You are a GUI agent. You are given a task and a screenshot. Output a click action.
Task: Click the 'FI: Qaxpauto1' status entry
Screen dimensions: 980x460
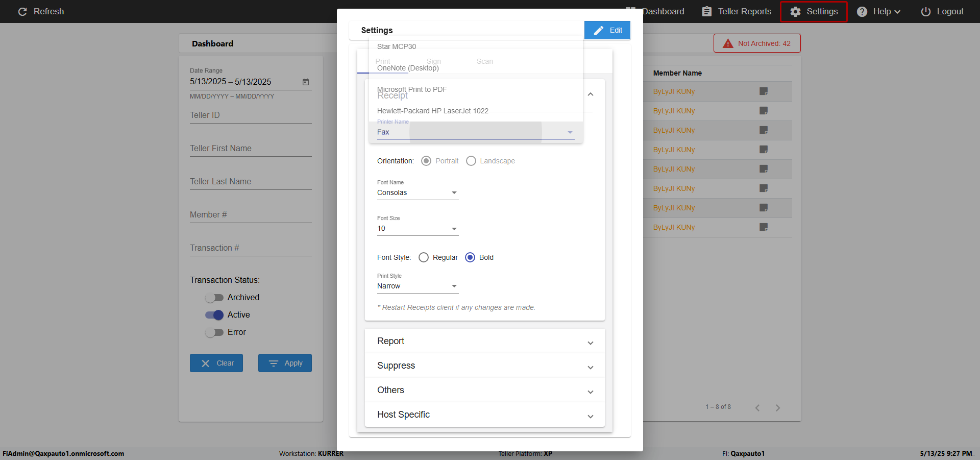(x=743, y=453)
